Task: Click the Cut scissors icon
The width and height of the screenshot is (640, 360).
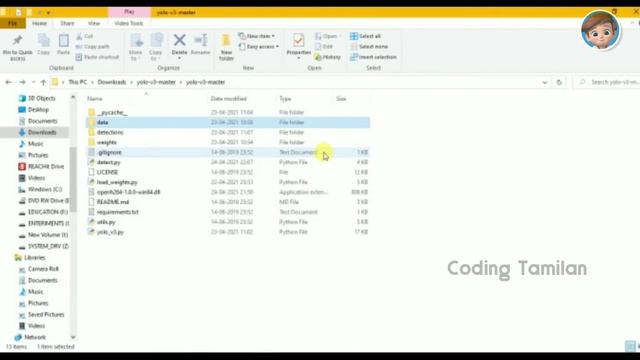Action: (x=79, y=36)
